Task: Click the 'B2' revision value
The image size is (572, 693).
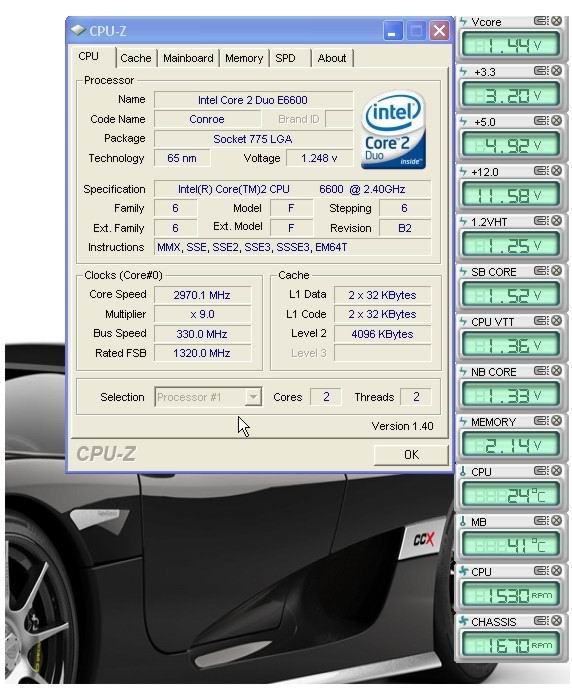Action: pos(405,228)
